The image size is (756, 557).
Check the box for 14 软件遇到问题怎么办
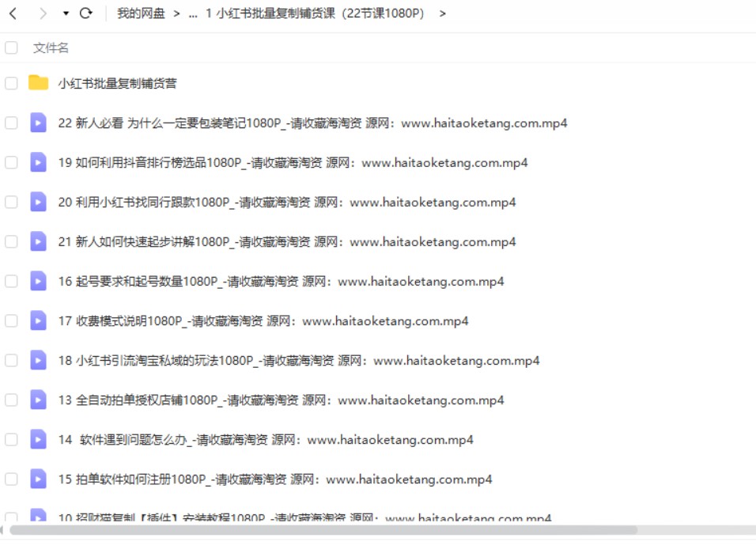(x=11, y=439)
